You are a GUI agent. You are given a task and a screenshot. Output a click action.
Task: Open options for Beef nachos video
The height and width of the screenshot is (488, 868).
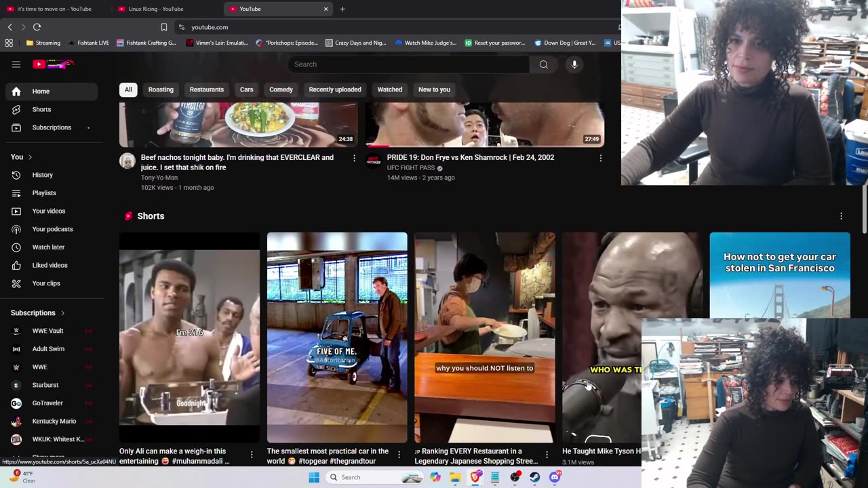pos(354,158)
